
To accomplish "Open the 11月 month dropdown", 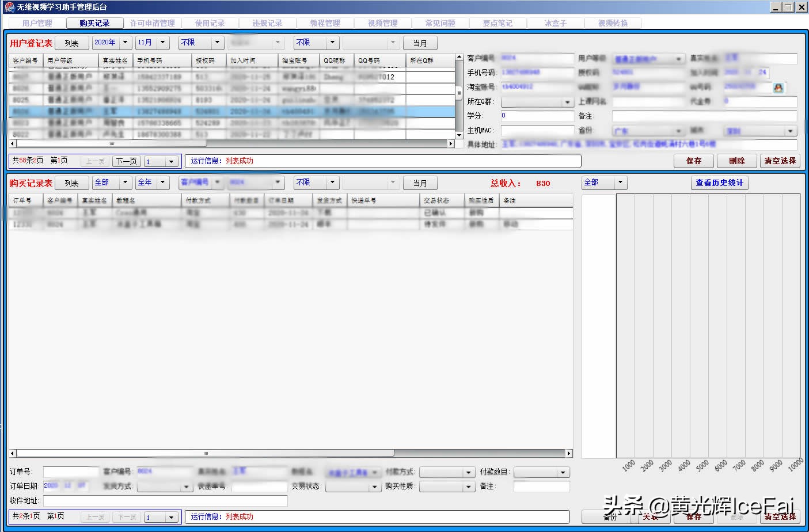I will (163, 43).
